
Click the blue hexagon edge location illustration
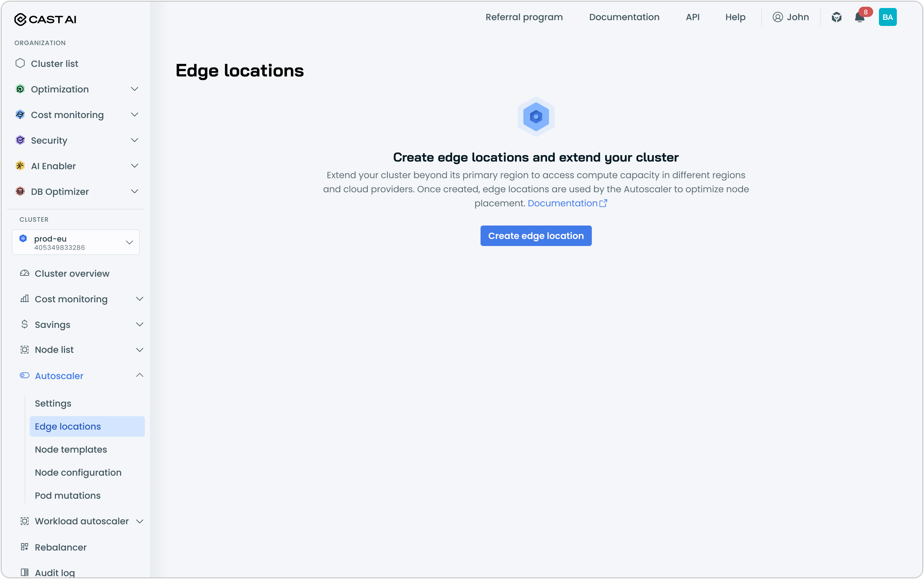536,117
